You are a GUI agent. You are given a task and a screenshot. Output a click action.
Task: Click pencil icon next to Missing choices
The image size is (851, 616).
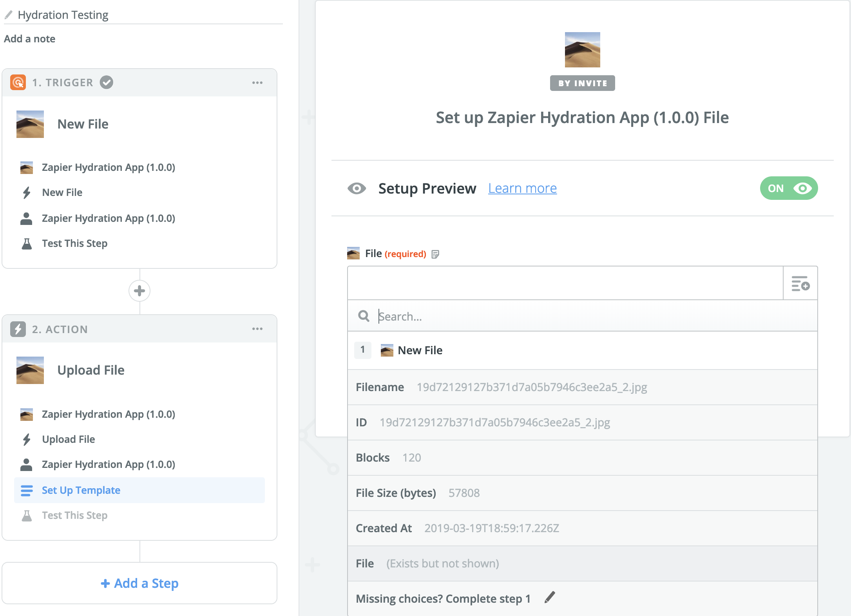550,598
